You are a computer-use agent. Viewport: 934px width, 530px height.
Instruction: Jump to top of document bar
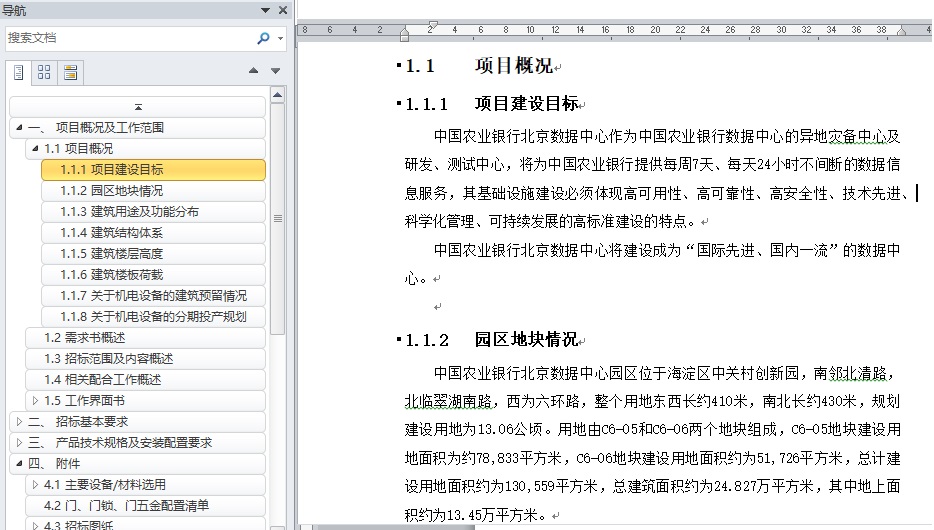pyautogui.click(x=138, y=107)
